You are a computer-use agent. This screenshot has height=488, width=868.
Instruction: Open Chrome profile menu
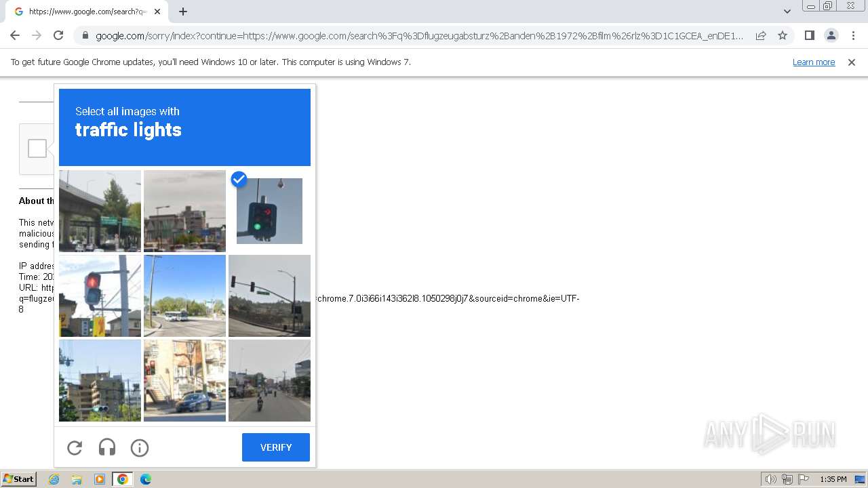[831, 35]
